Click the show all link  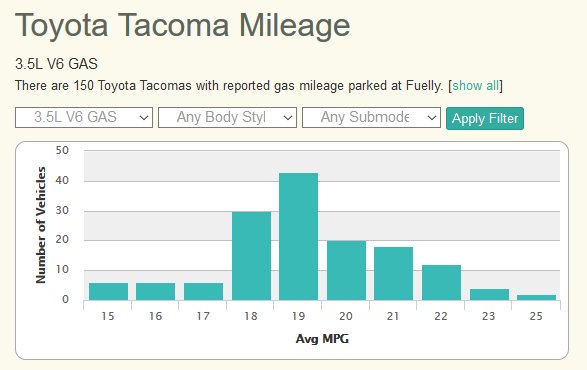tap(475, 85)
